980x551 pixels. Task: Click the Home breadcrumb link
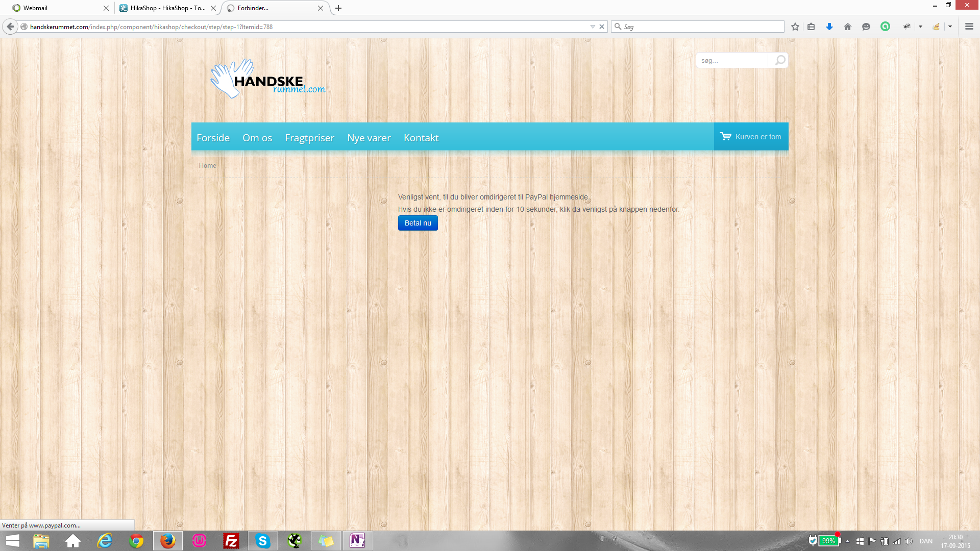coord(207,165)
